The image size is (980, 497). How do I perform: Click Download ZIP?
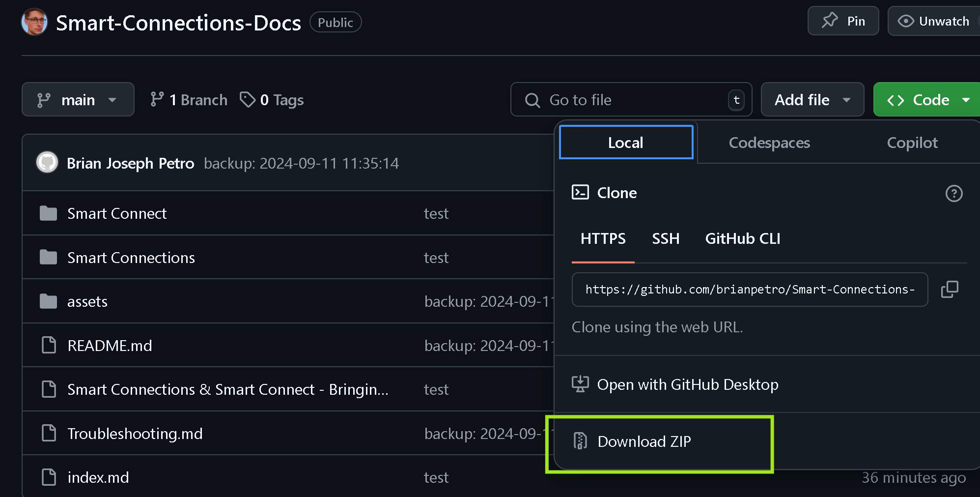coord(644,441)
